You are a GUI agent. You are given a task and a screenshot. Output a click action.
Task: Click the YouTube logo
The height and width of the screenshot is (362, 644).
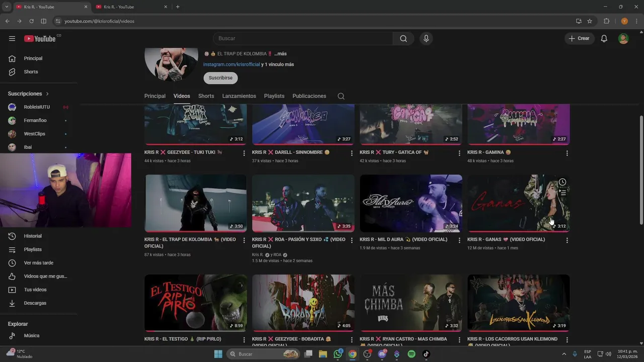pos(40,39)
